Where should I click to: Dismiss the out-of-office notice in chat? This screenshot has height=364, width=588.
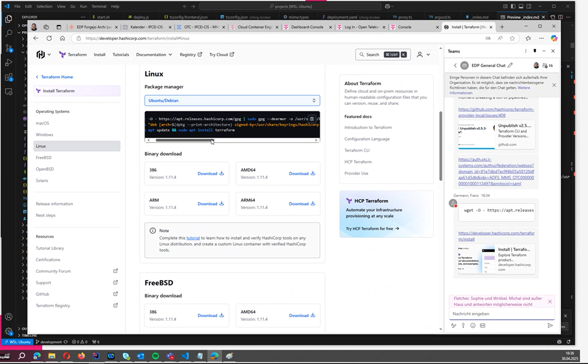click(x=550, y=302)
